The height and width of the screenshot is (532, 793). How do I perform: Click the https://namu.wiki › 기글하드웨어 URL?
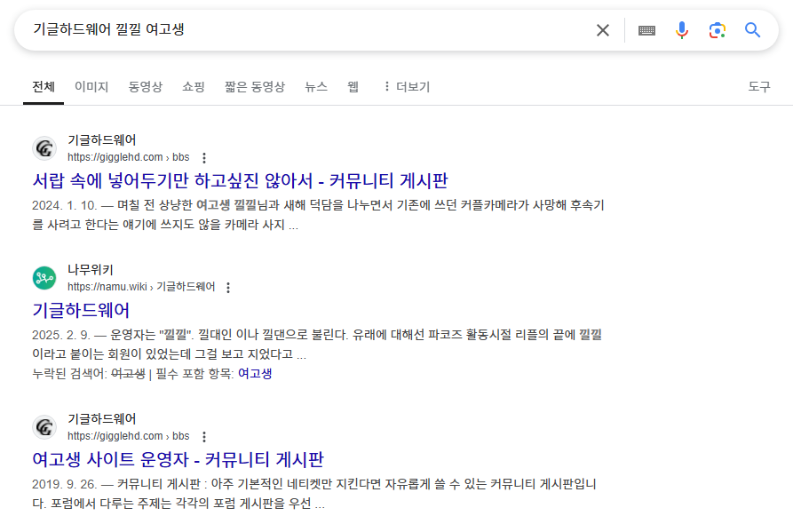pos(141,287)
